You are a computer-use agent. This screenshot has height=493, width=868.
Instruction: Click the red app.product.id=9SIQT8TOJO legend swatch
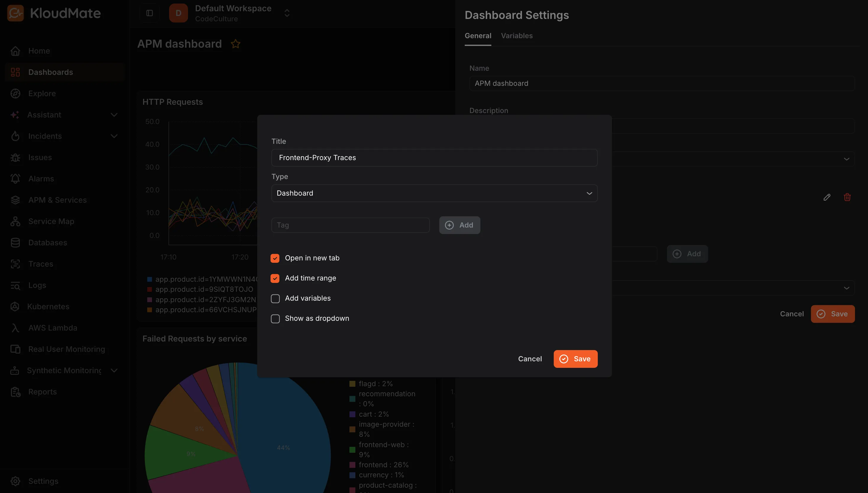click(150, 289)
